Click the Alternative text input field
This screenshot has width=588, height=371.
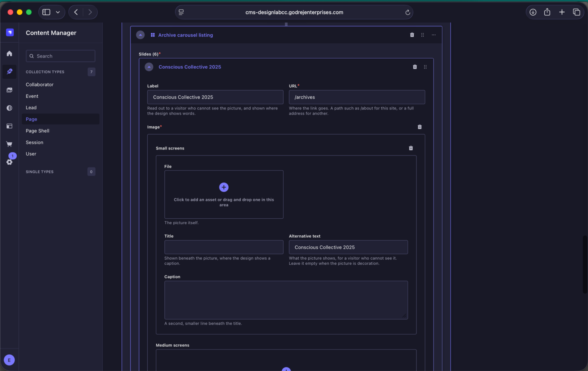348,247
